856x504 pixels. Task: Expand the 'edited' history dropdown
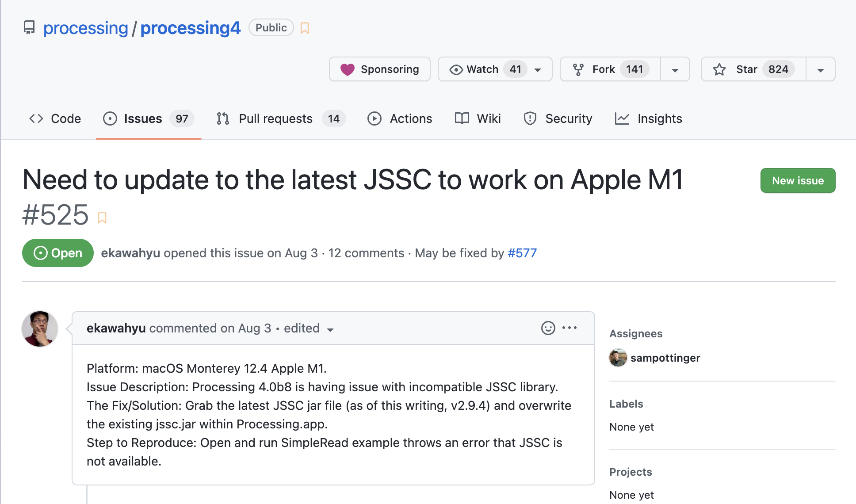point(331,329)
